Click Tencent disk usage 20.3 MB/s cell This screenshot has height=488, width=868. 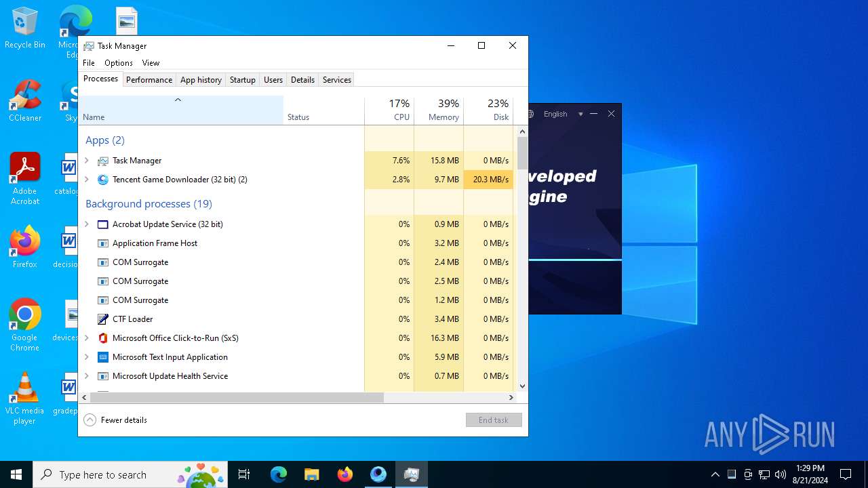(x=488, y=180)
